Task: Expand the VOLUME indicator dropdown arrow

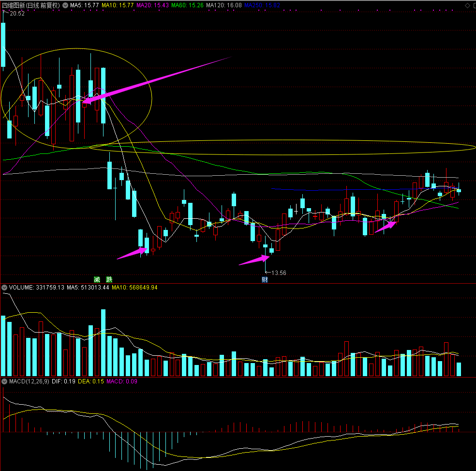Action: [4, 287]
